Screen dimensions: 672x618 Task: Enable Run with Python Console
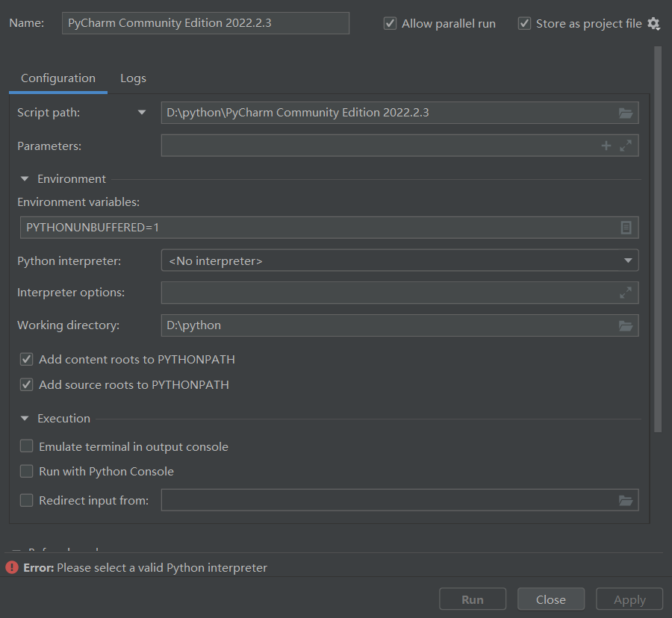pos(27,471)
